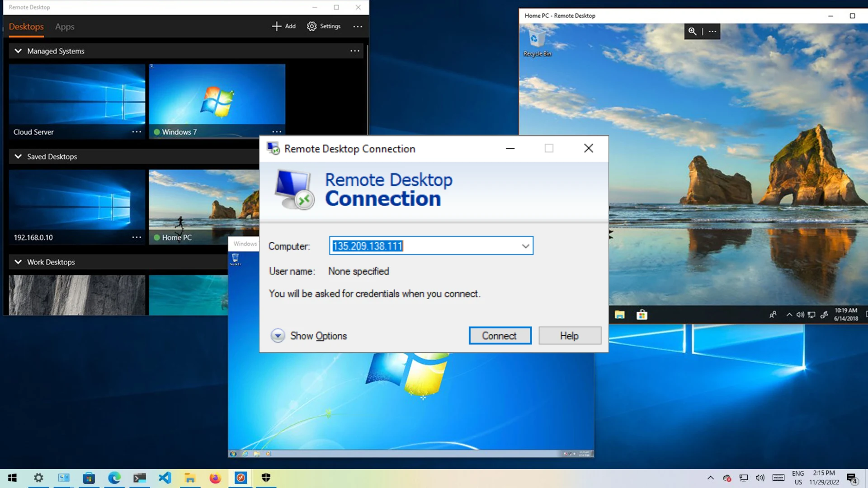Open the zoom magnifier in the Home PC session

point(692,32)
